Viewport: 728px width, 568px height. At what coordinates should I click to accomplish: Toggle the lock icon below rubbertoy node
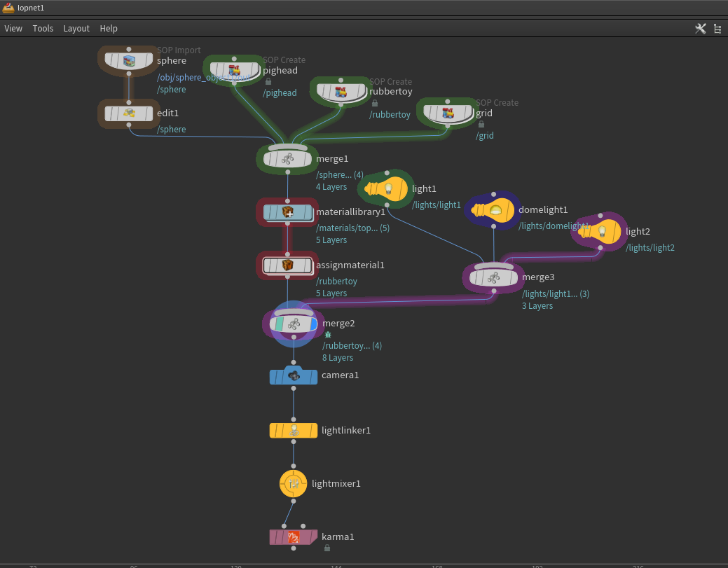point(375,103)
